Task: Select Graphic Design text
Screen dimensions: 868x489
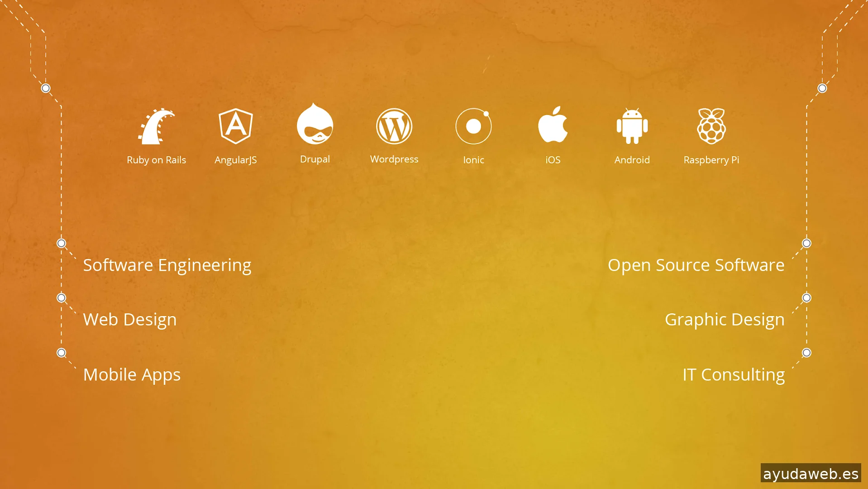Action: [x=725, y=320]
